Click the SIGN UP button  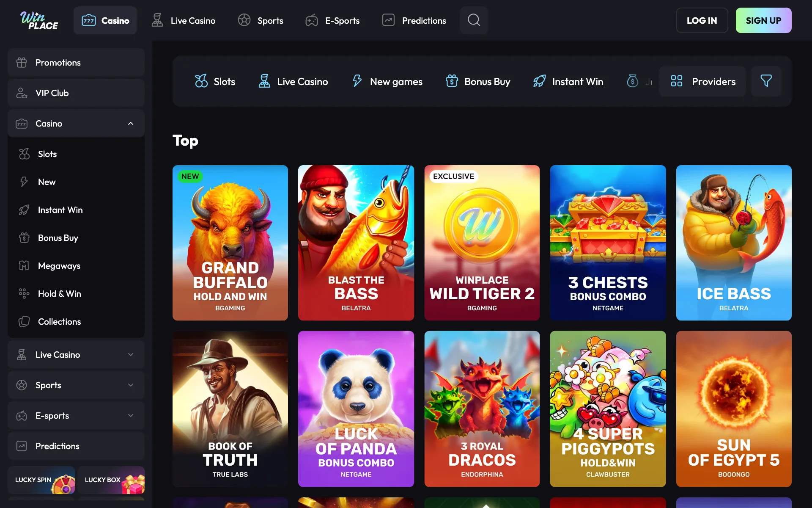(x=763, y=20)
